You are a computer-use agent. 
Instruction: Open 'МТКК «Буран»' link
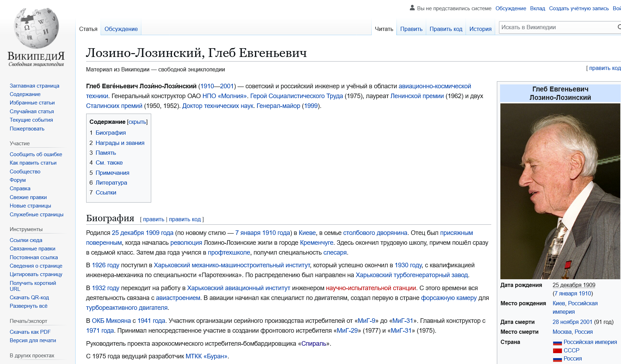(206, 356)
